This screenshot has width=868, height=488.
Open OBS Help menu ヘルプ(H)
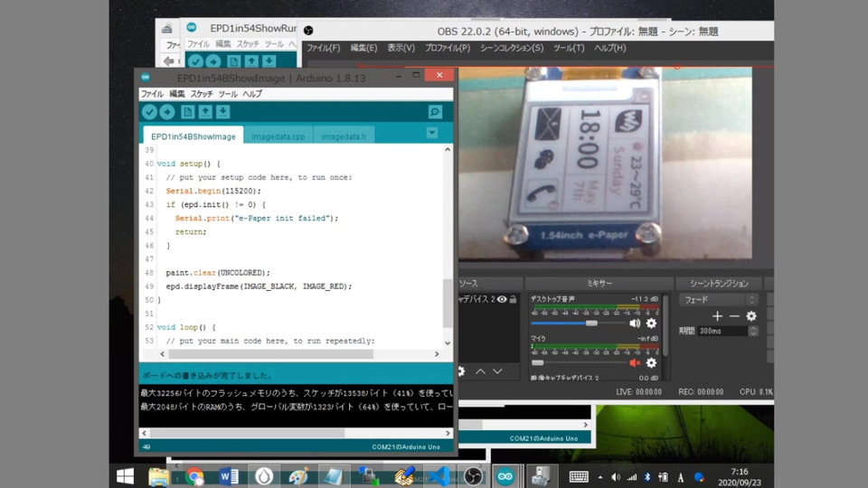(610, 48)
